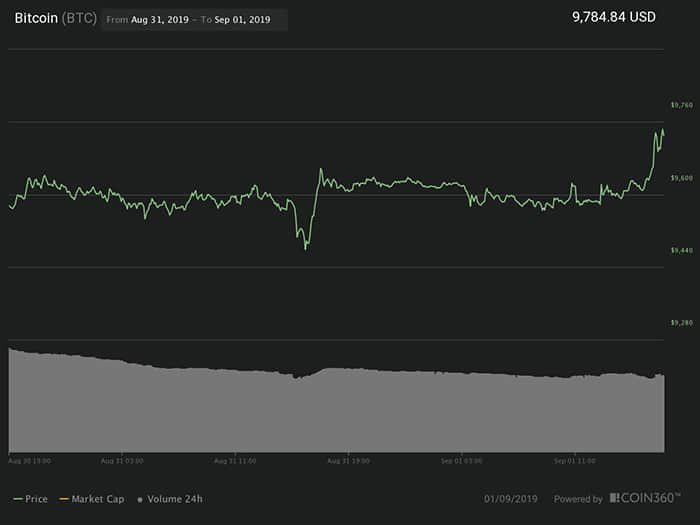
Task: Click the price spike at the chart's right end
Action: click(x=660, y=131)
